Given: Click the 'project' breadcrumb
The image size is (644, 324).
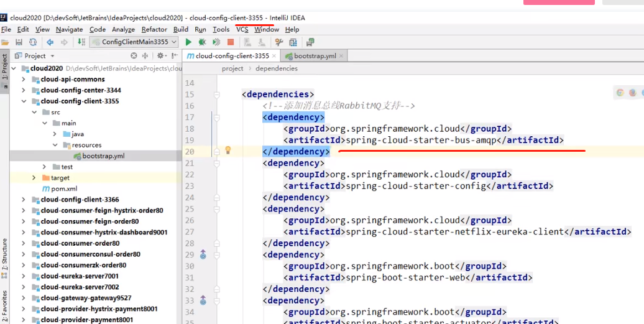Looking at the screenshot, I should [232, 68].
